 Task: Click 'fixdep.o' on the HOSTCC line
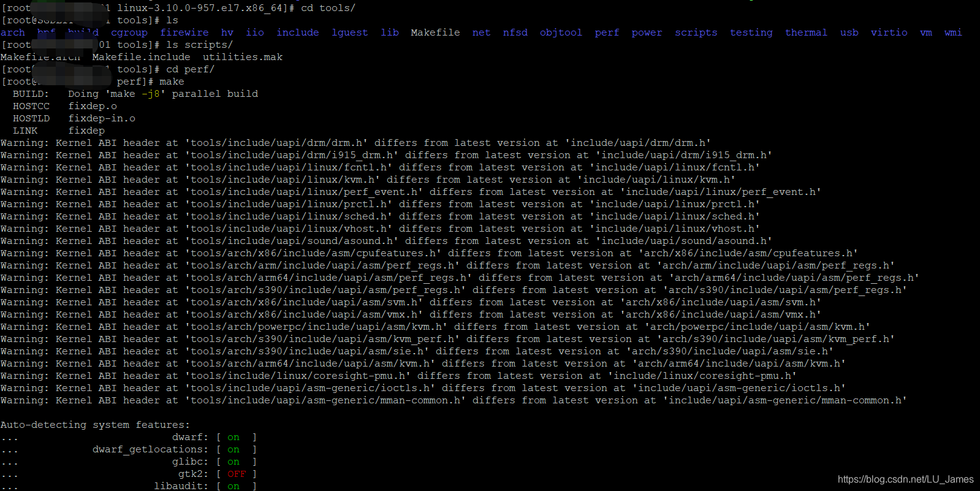point(93,106)
